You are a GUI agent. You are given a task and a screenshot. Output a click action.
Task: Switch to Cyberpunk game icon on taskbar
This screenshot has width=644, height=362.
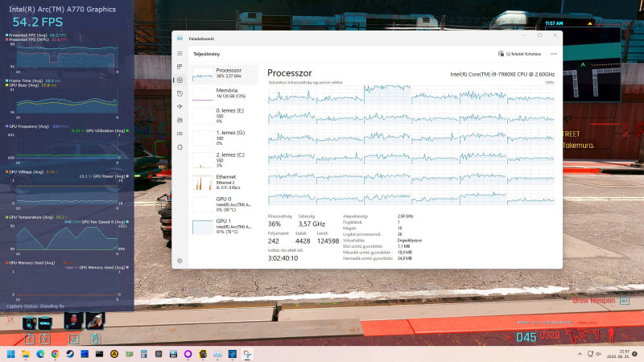coord(203,354)
